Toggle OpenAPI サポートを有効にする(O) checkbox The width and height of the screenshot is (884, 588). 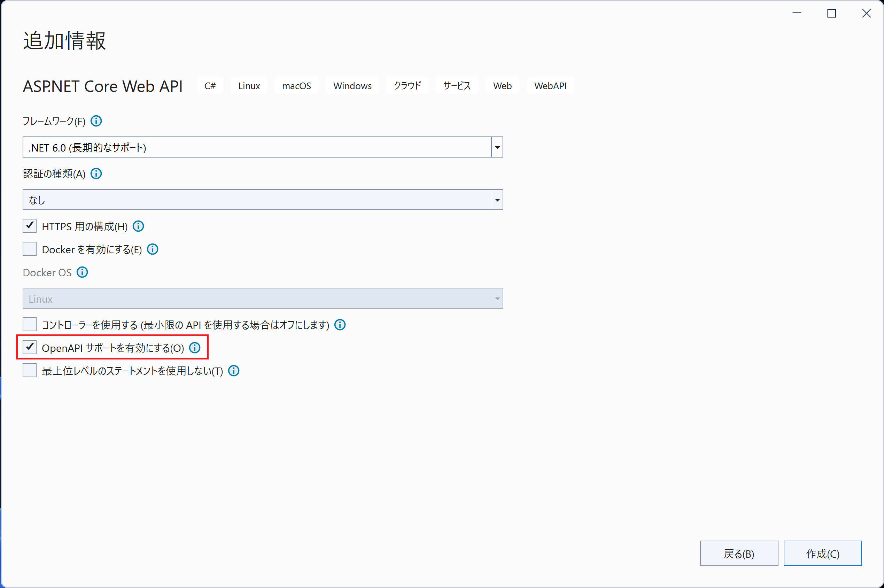30,347
